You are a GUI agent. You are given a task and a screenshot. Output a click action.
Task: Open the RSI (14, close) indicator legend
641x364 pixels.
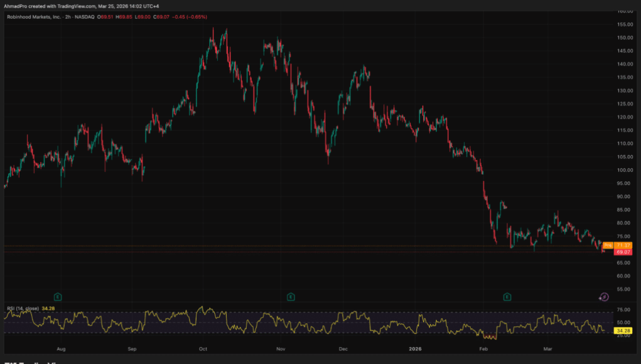coord(23,308)
